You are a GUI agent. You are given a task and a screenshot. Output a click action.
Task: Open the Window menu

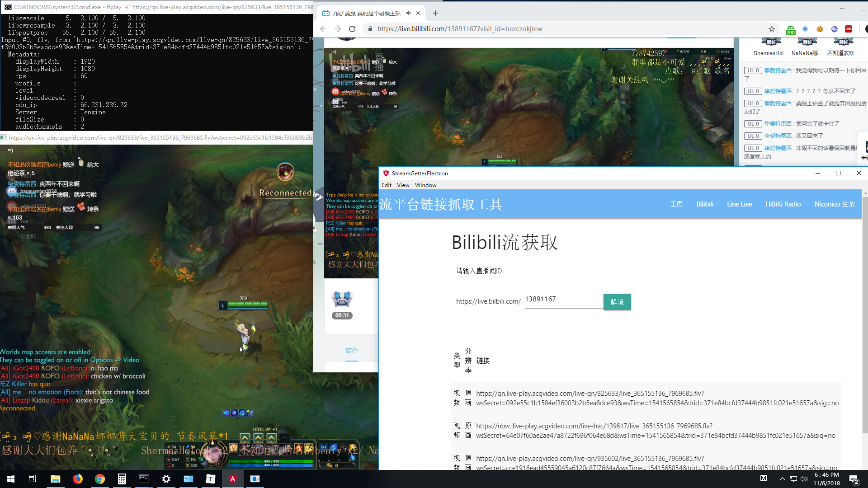pos(425,185)
